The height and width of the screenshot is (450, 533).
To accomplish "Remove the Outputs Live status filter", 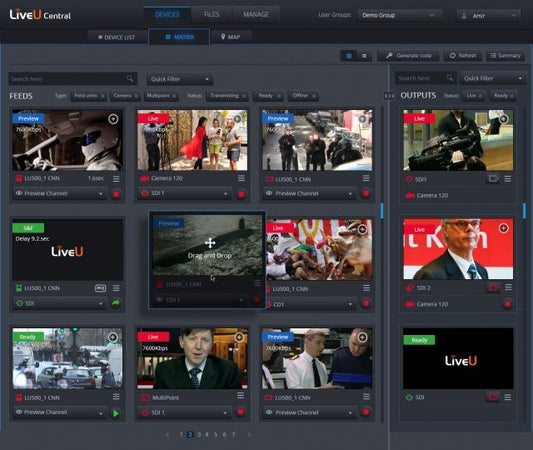I will pos(480,96).
